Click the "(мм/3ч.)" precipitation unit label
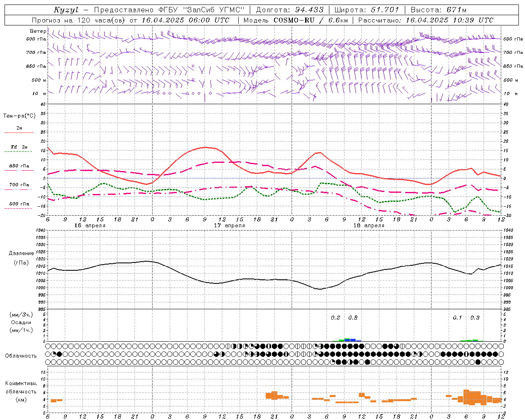The width and height of the screenshot is (525, 420). pos(21,315)
